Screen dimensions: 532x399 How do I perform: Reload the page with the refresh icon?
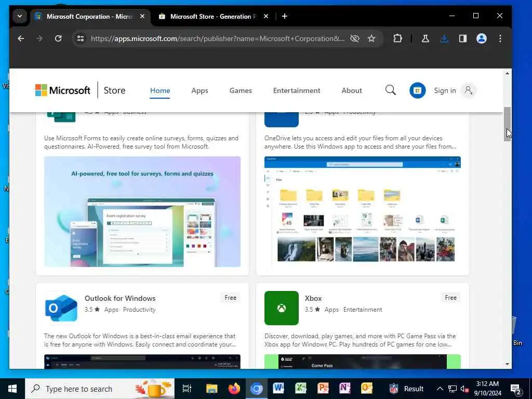tap(58, 38)
